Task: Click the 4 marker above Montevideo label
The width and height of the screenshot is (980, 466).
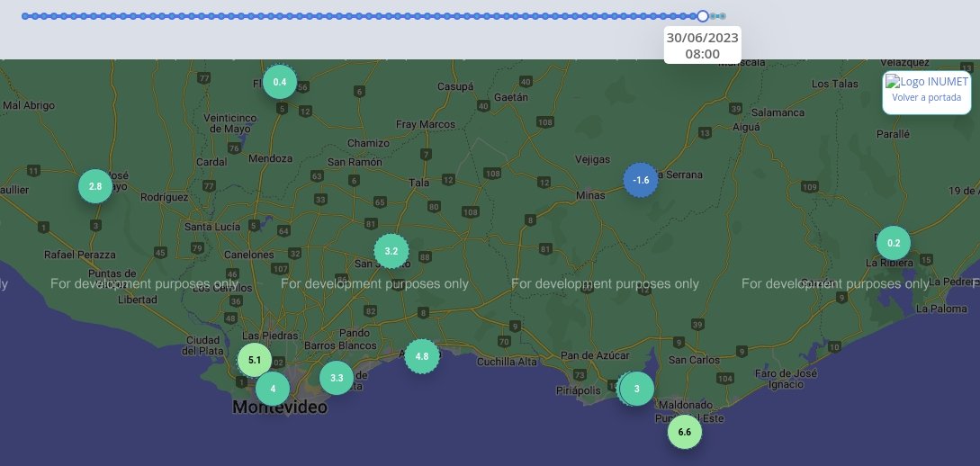Action: coord(273,389)
